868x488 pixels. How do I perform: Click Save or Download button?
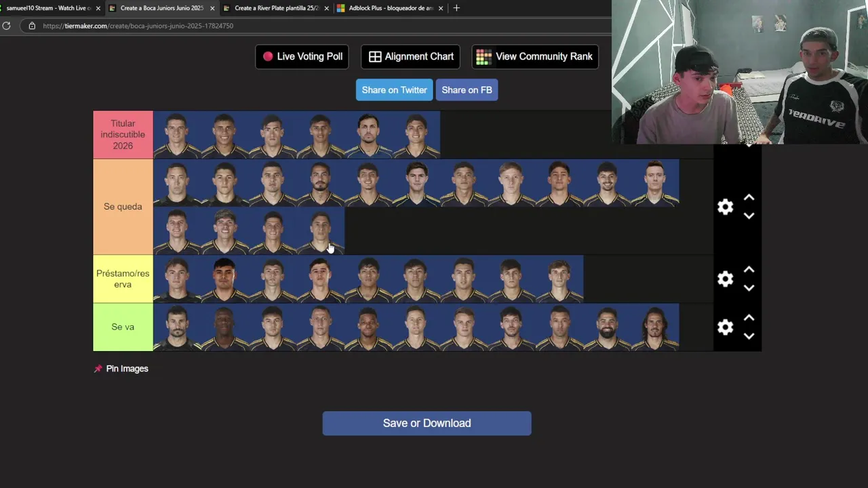pyautogui.click(x=427, y=423)
